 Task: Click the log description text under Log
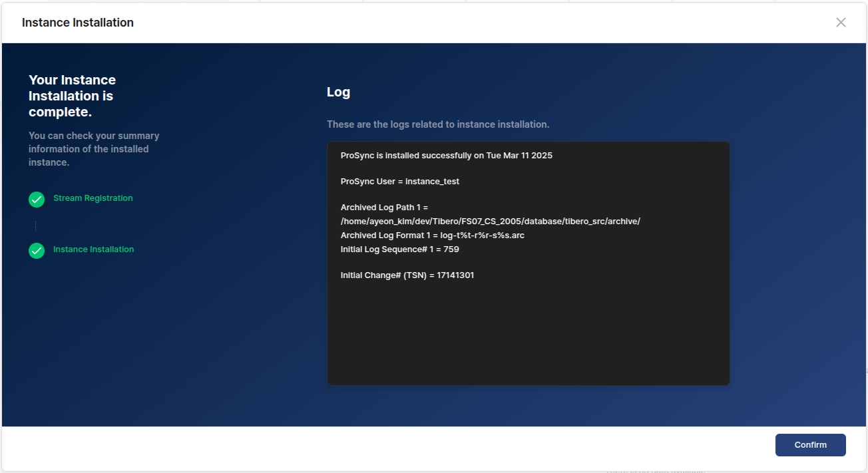click(x=437, y=124)
